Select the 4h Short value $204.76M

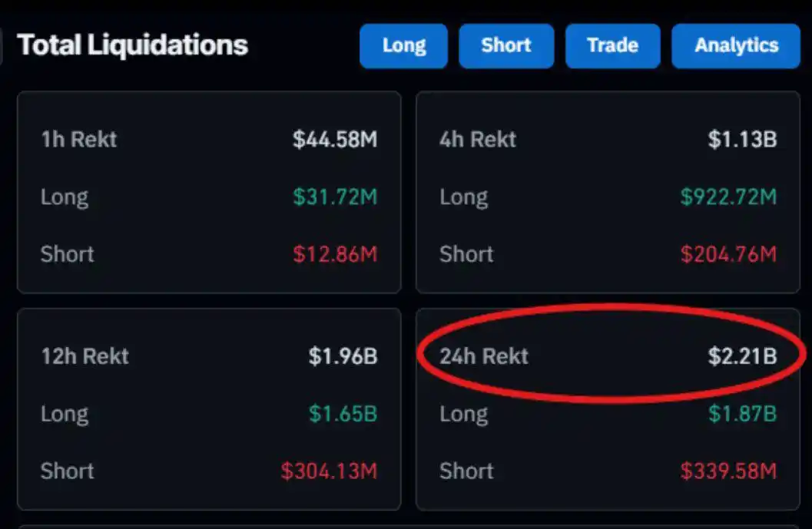pyautogui.click(x=728, y=254)
